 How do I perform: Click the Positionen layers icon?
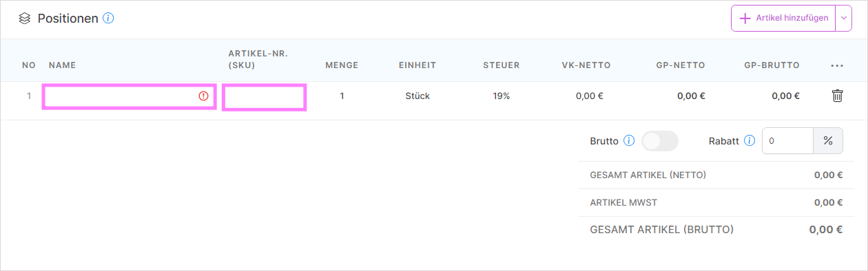tap(25, 19)
